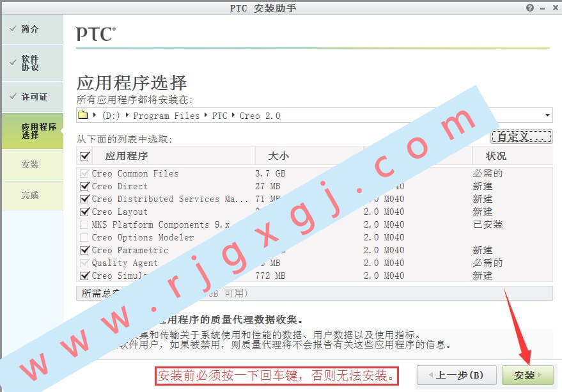Click the Creo Layout row name
Image resolution: width=562 pixels, height=392 pixels.
point(120,212)
